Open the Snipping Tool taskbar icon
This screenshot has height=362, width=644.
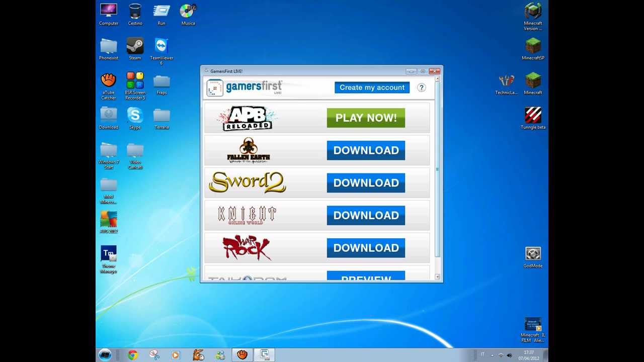tap(154, 355)
